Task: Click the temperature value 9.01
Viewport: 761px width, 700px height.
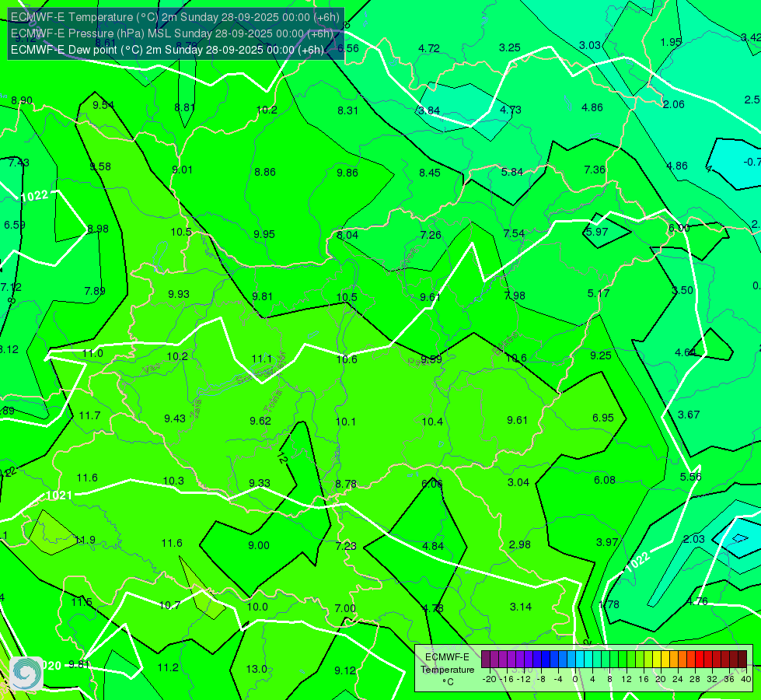Action: point(183,170)
